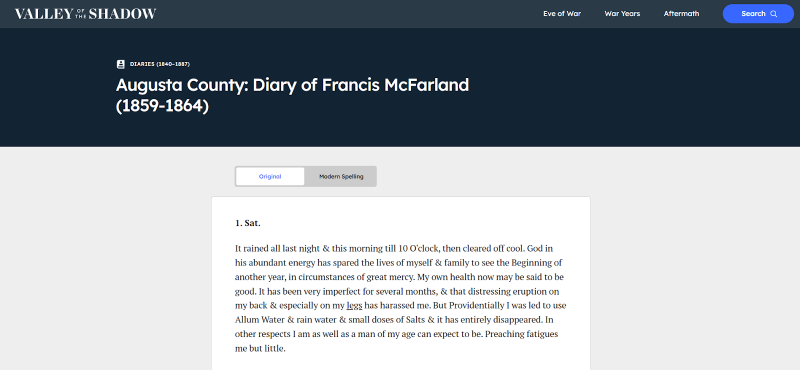The height and width of the screenshot is (370, 800).
Task: Open the War Years menu
Action: (622, 14)
